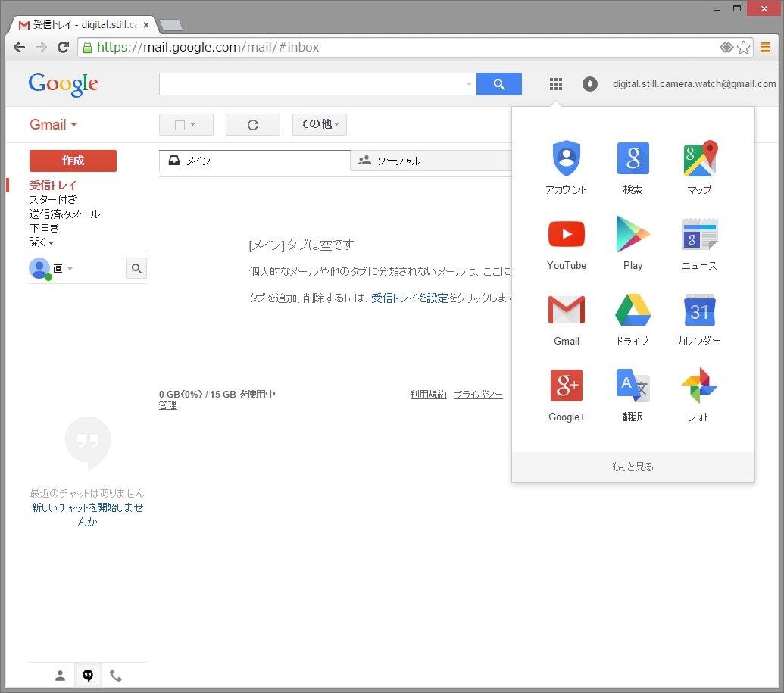Show search options dropdown arrow
Image resolution: width=784 pixels, height=693 pixels.
[x=469, y=84]
